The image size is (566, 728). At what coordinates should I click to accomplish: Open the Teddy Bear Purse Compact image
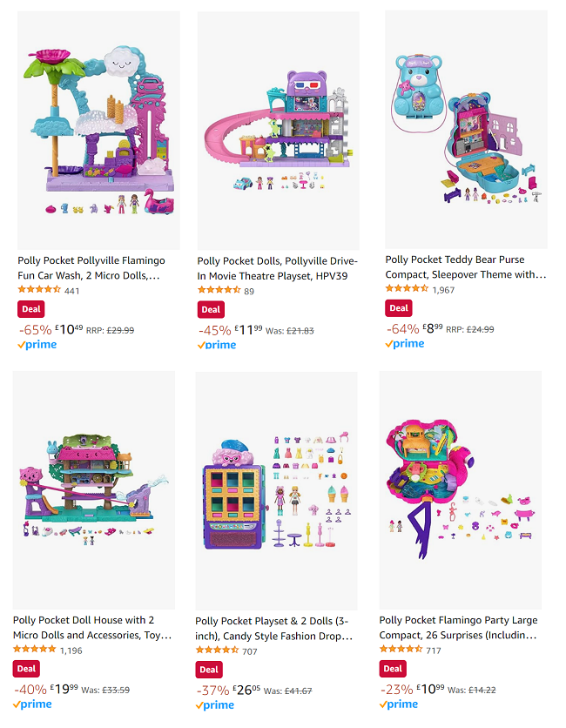(x=466, y=130)
